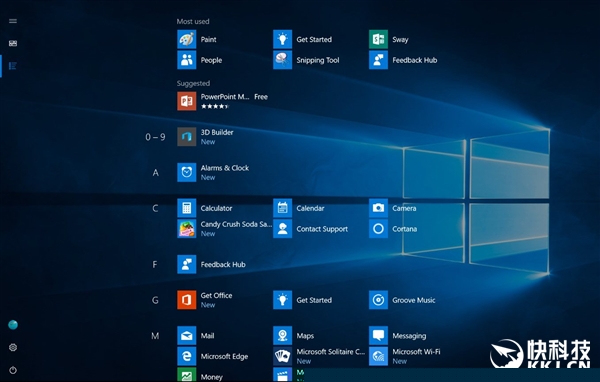This screenshot has width=600, height=382.
Task: Click the letter A group header
Action: (x=155, y=173)
